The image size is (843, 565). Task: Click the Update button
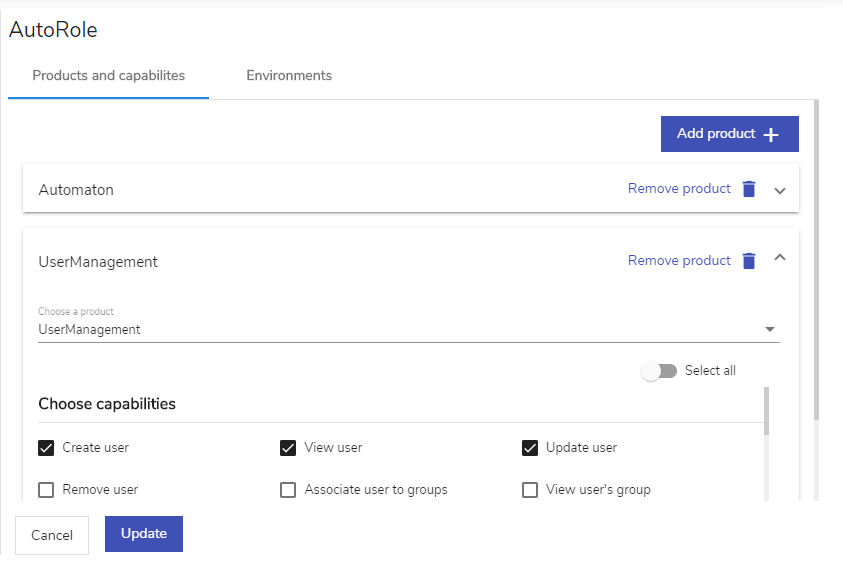pyautogui.click(x=144, y=534)
